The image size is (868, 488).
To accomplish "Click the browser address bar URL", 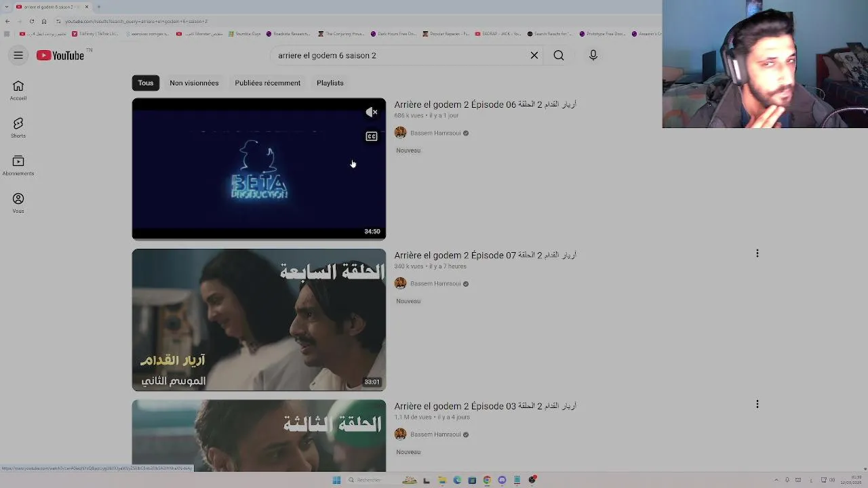I will click(x=136, y=21).
